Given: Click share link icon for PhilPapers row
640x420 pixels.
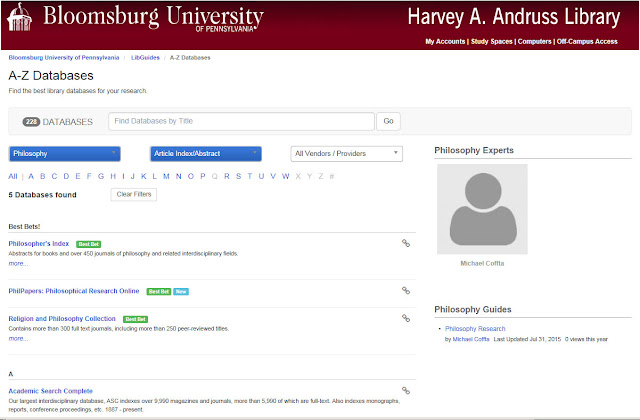Looking at the screenshot, I should coord(406,291).
